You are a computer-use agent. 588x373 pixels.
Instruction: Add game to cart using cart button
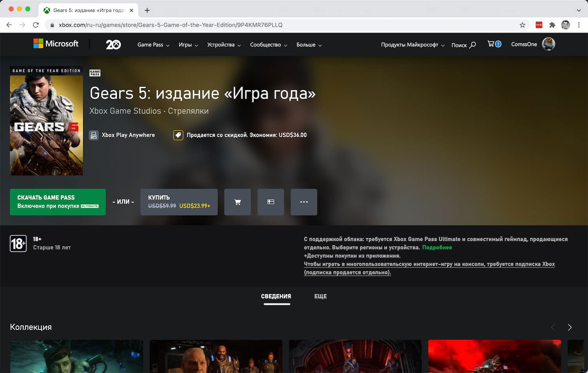(x=238, y=202)
